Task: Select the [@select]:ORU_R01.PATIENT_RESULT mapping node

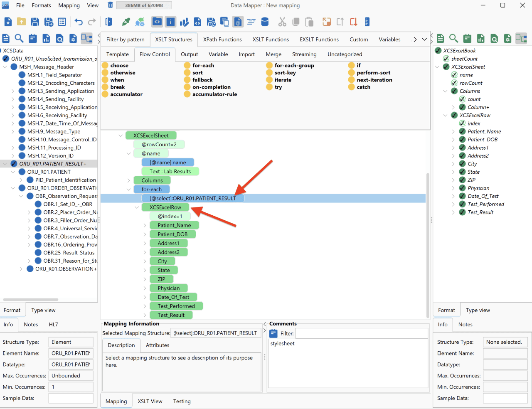Action: click(x=193, y=199)
